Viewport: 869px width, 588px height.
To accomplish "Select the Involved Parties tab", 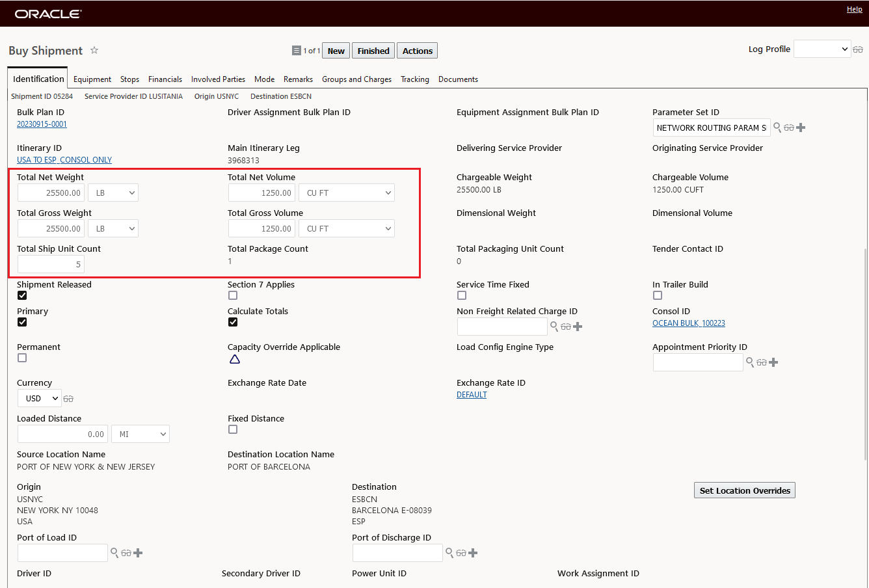I will [218, 79].
